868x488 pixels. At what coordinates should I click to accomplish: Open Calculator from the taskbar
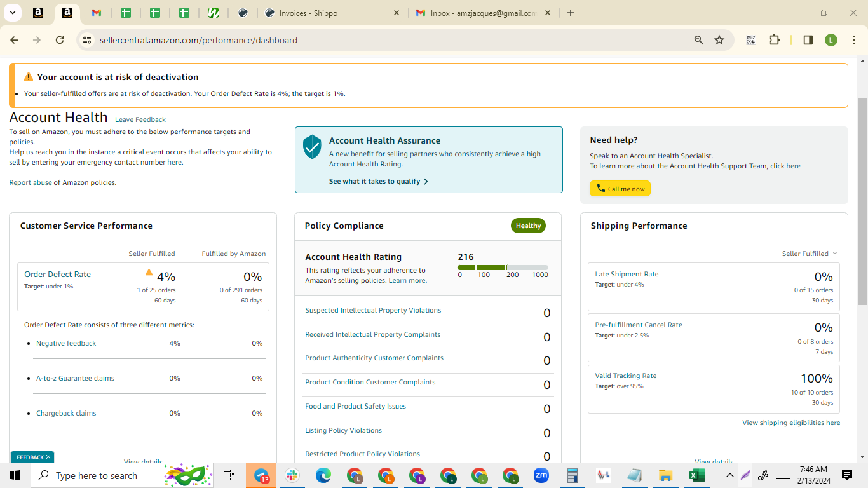[573, 475]
